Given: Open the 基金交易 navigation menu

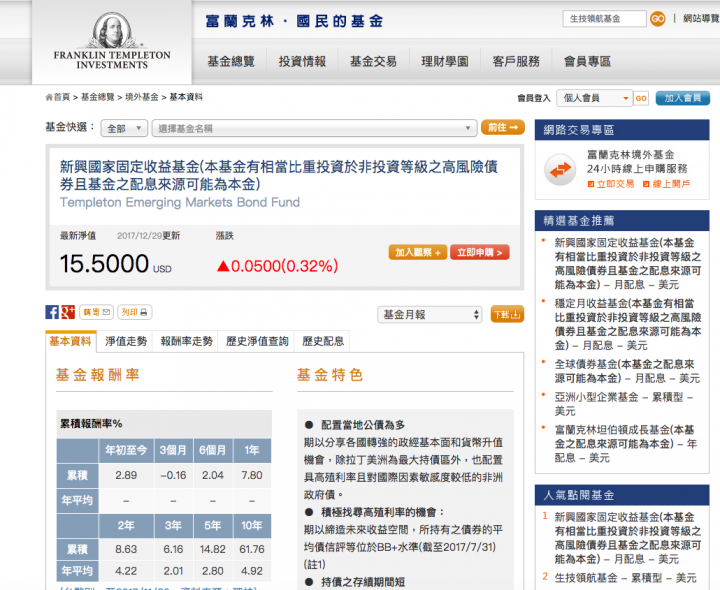Looking at the screenshot, I should pos(373,62).
